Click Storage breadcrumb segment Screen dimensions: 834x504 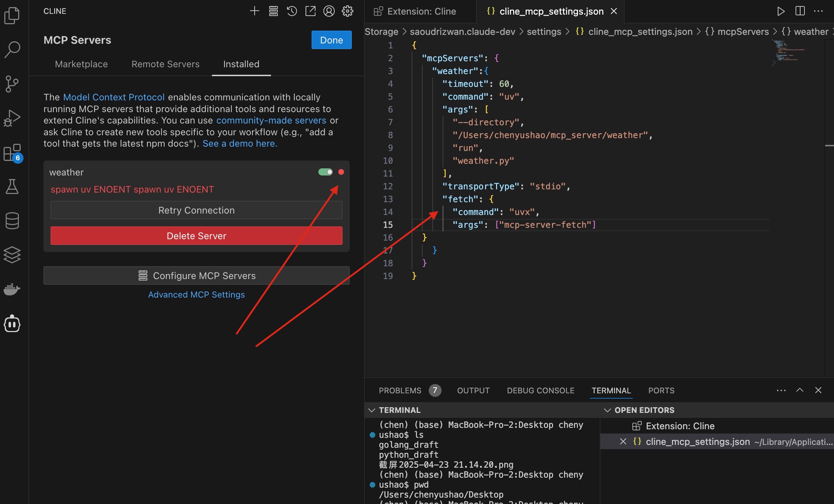pyautogui.click(x=381, y=32)
